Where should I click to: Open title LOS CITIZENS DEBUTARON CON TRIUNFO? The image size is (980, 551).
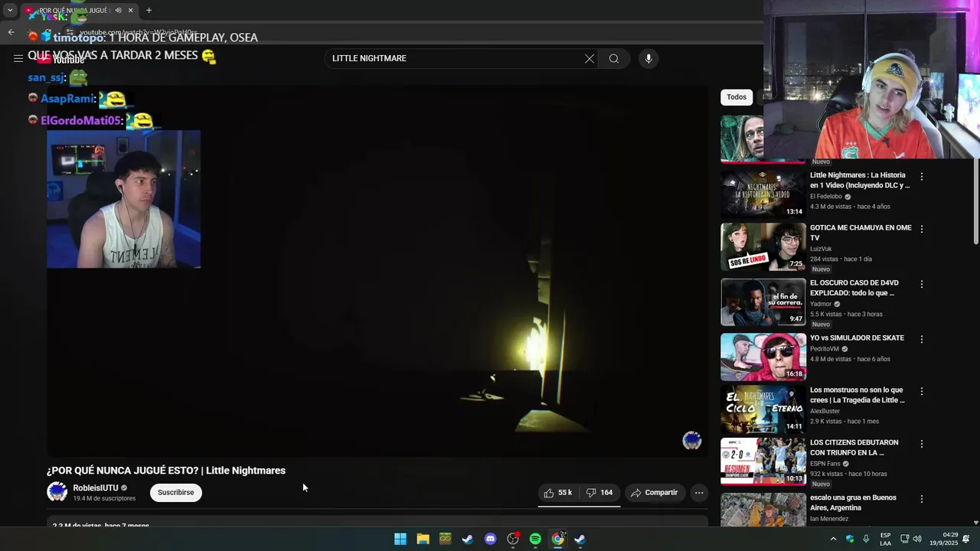[x=854, y=448]
